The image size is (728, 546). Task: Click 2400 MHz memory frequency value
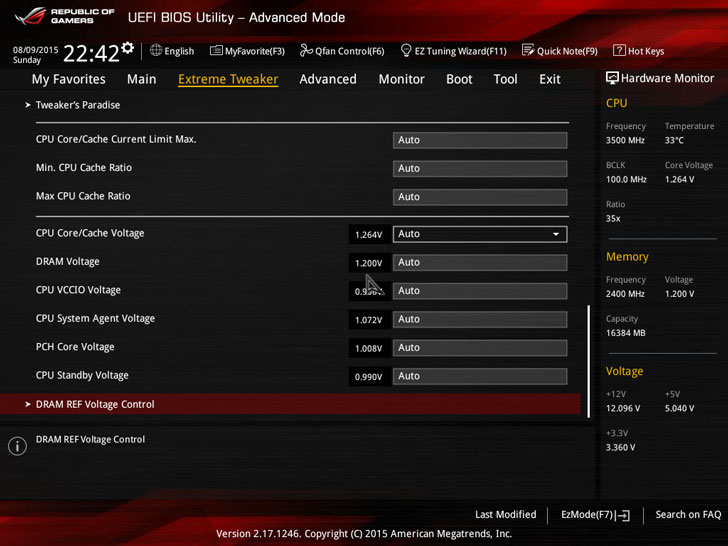625,294
